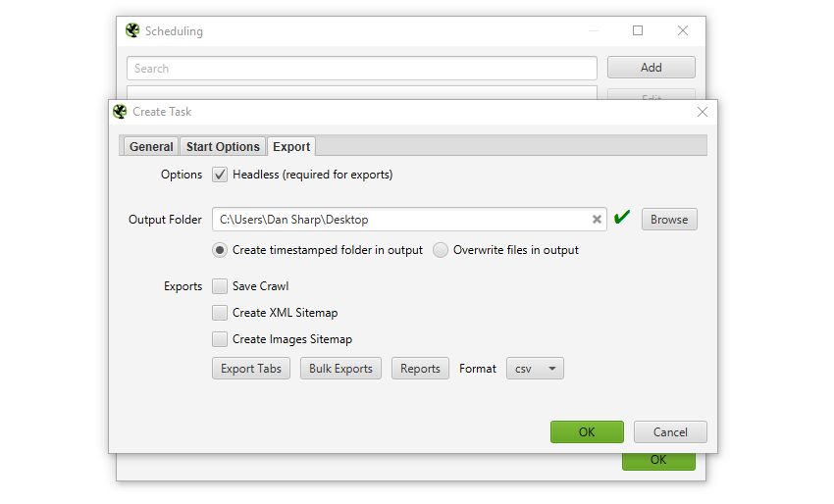Screen dimensions: 834x504
Task: Toggle the Headless (required for exports) checkbox
Action: pos(220,175)
